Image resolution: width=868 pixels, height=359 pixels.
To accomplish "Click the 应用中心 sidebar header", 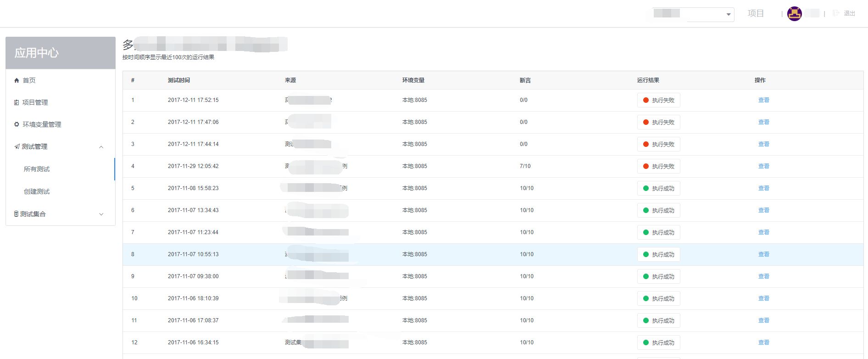I will (61, 53).
